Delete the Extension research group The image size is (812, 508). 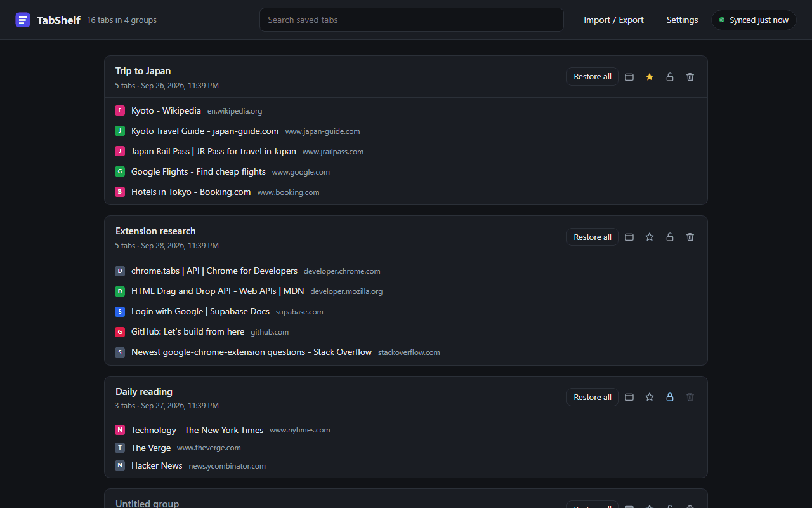point(690,237)
